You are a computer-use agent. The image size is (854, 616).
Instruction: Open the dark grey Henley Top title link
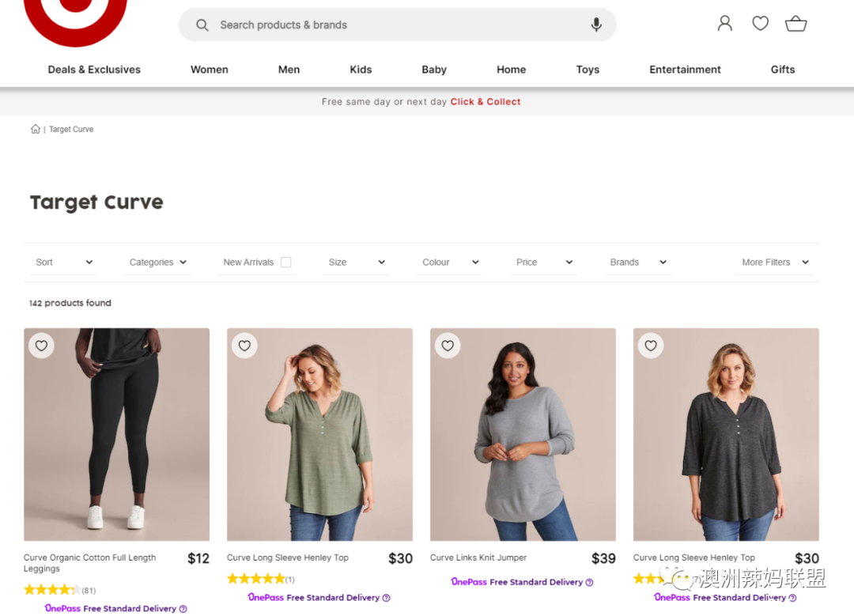click(694, 557)
